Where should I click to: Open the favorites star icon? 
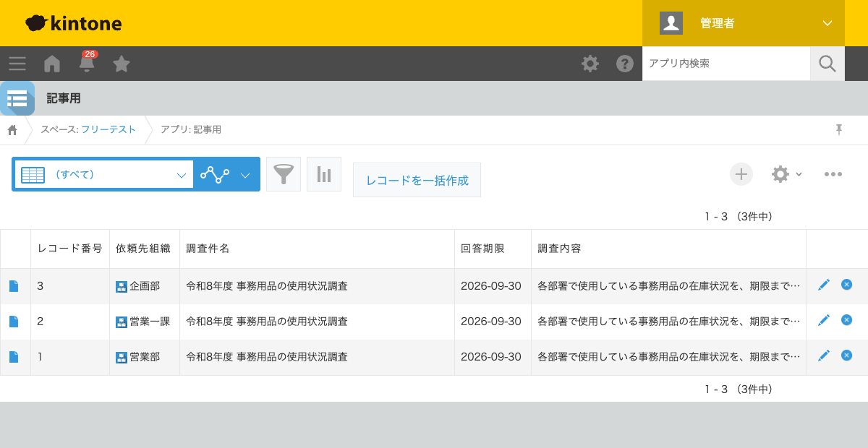(122, 64)
